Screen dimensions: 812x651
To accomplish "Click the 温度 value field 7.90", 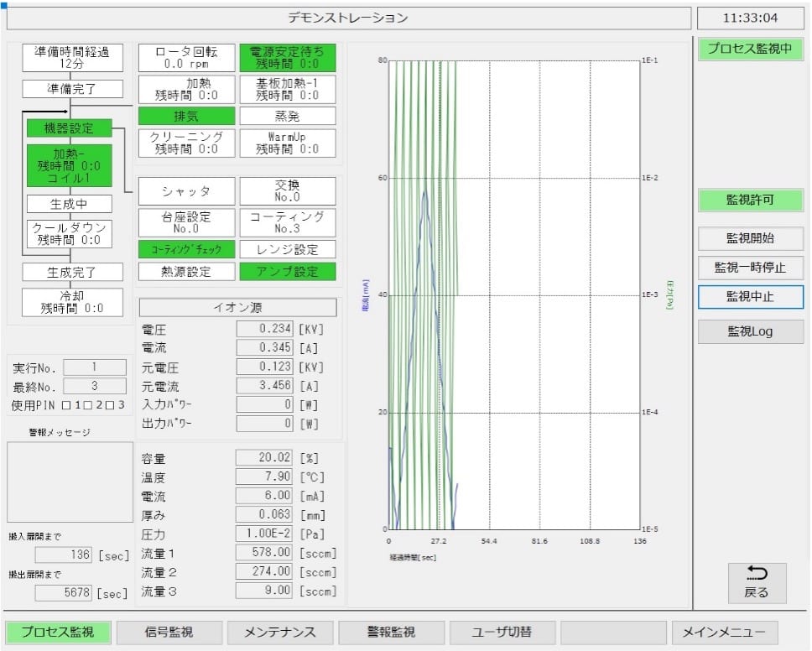I will point(264,477).
